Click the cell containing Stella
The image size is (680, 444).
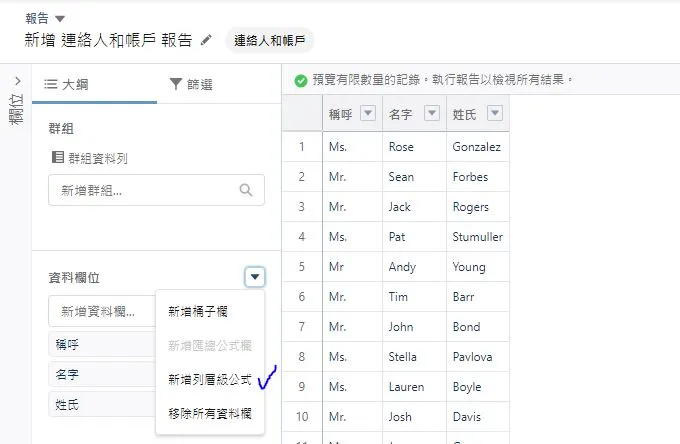point(414,356)
